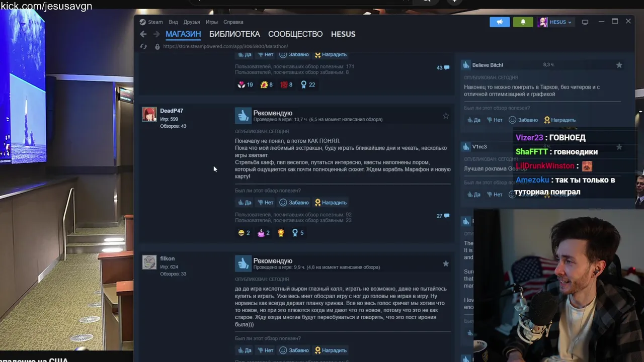
Task: Open filkon's avatar
Action: coord(149,262)
